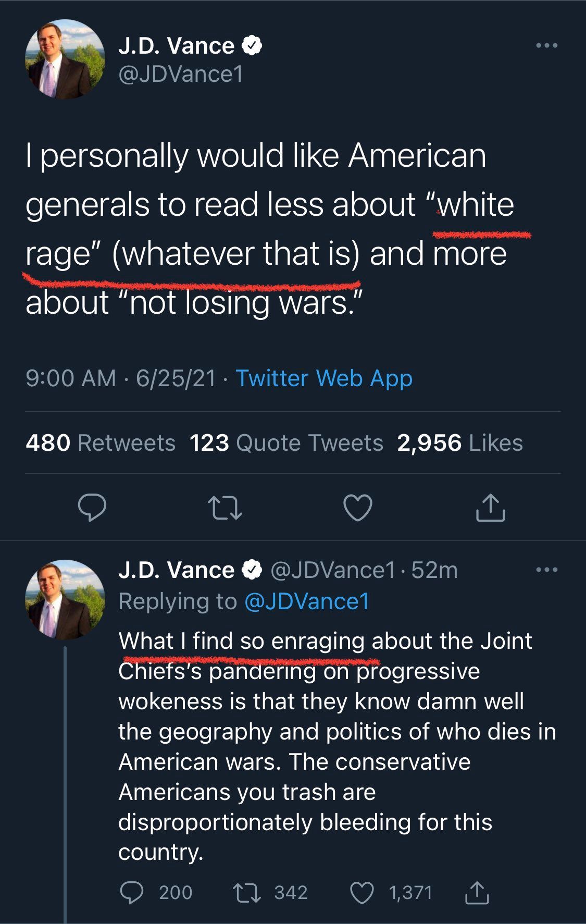Retweet the reply tweet showing 342 retweets
The height and width of the screenshot is (924, 586).
pyautogui.click(x=246, y=892)
